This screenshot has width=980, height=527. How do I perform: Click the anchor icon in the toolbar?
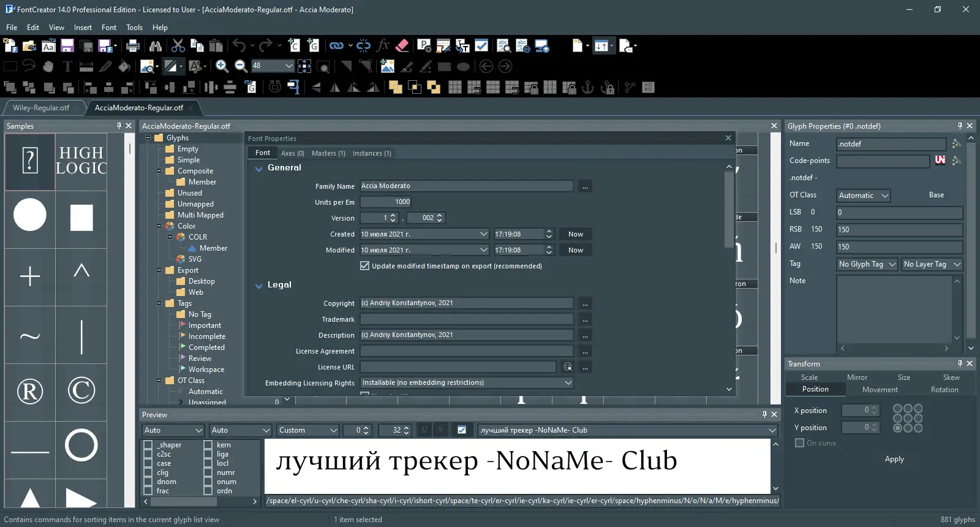[x=588, y=87]
